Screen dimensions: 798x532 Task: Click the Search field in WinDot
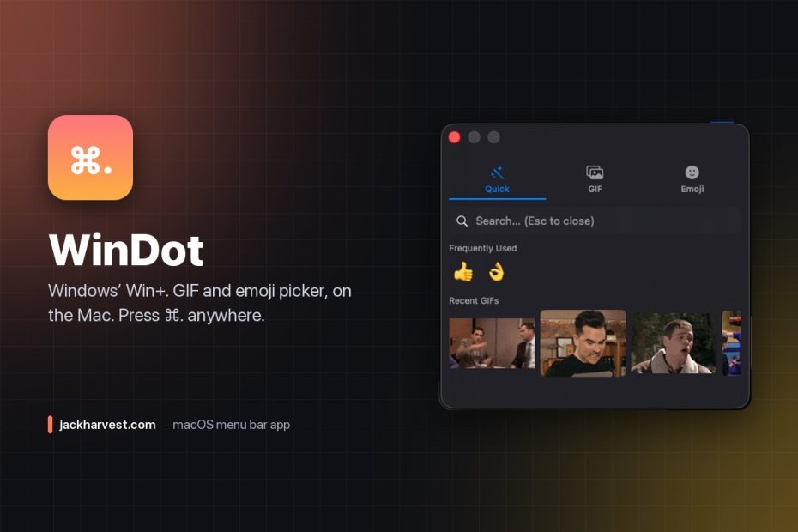pos(594,221)
